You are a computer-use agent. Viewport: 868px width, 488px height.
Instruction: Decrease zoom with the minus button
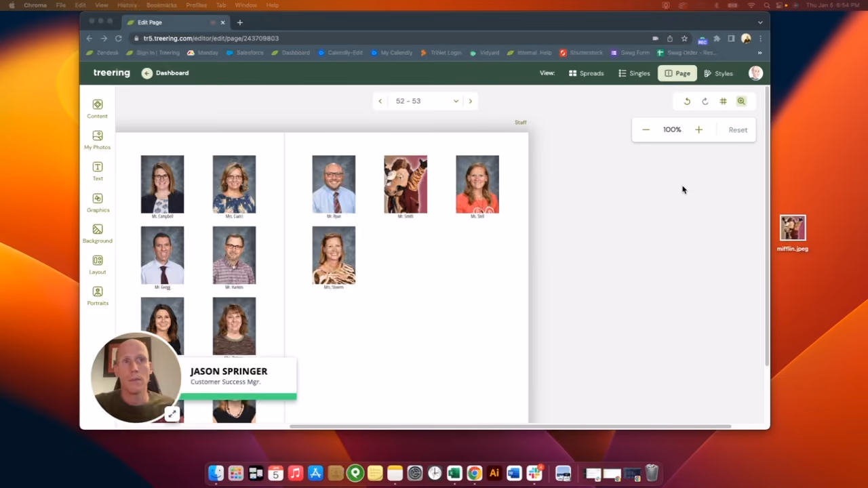646,129
